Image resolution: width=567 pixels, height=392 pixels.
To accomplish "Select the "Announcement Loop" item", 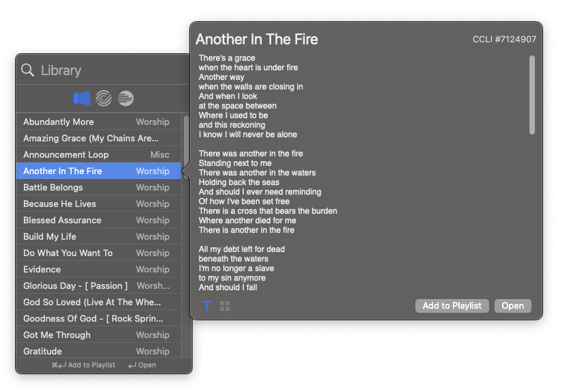I will click(x=98, y=155).
